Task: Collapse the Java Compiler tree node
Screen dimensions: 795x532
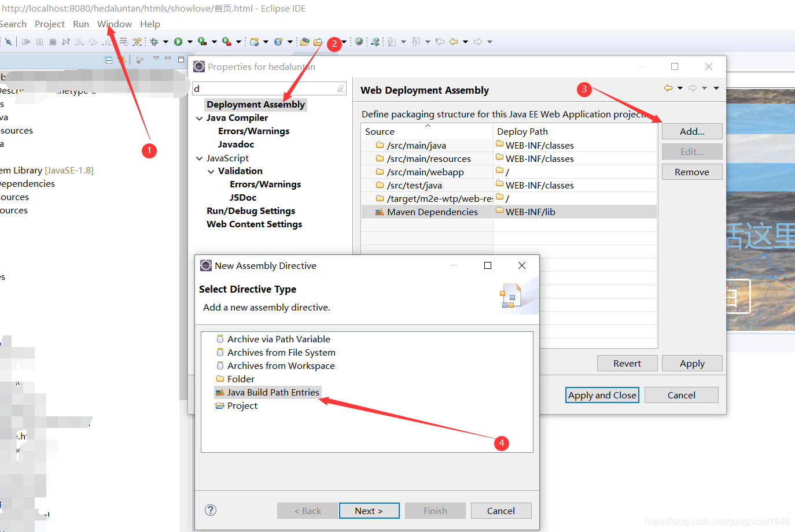Action: pyautogui.click(x=200, y=118)
